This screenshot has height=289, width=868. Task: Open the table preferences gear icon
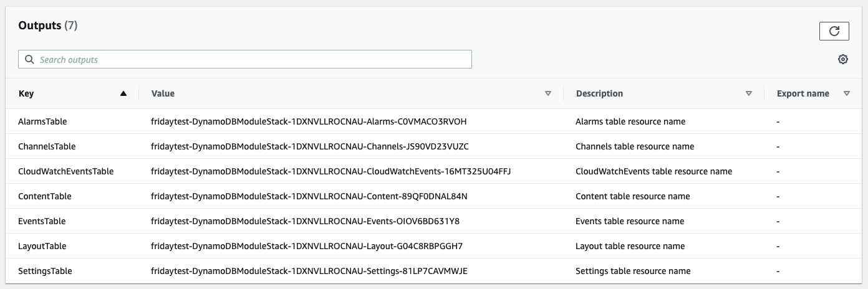tap(843, 59)
